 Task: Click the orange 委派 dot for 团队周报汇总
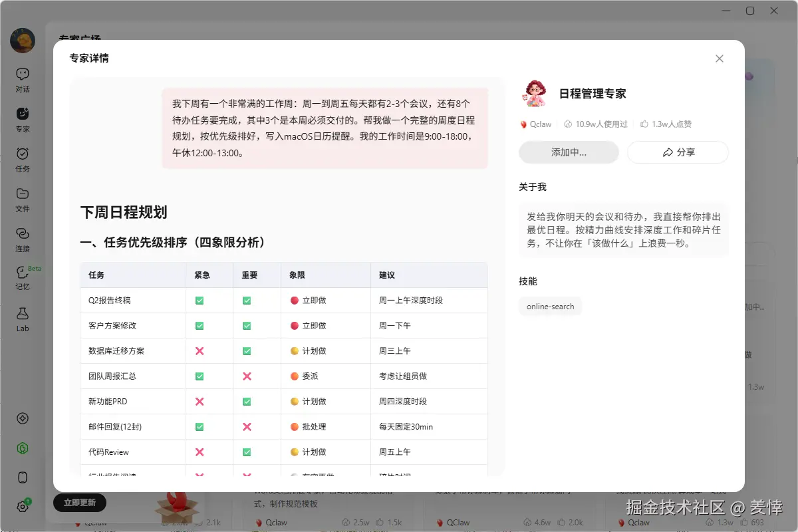(295, 376)
